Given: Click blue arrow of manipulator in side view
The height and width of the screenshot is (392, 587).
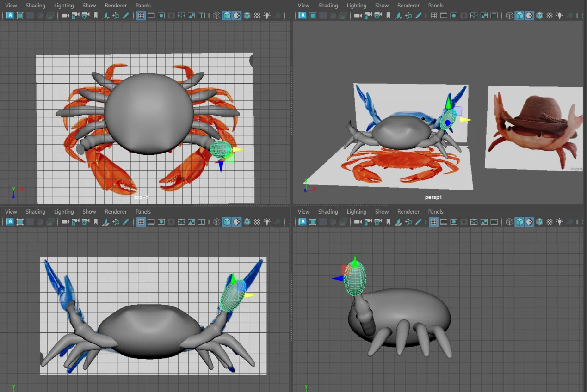Looking at the screenshot, I should tap(337, 278).
